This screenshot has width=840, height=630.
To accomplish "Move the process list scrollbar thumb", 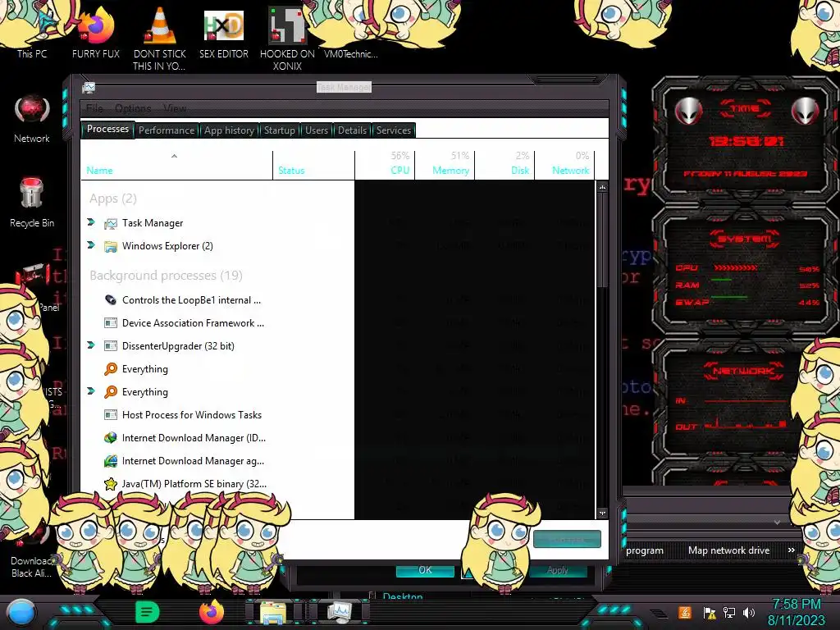I will 603,240.
